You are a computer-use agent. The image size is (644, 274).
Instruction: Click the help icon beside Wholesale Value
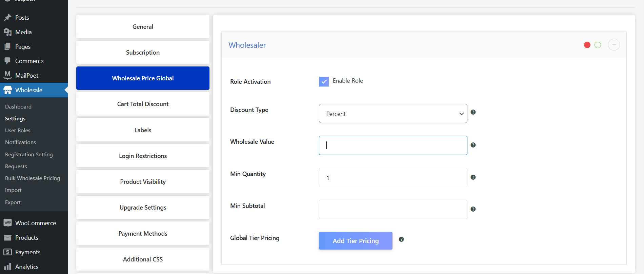click(x=473, y=145)
